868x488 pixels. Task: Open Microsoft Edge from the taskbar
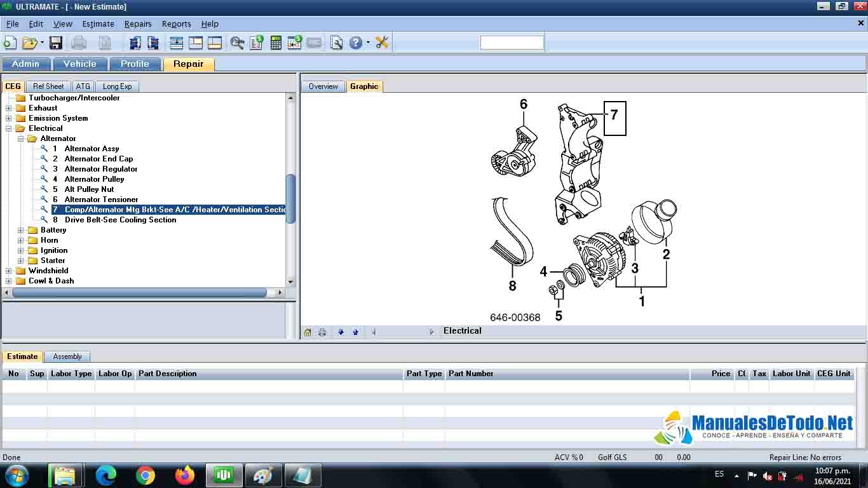pos(106,475)
